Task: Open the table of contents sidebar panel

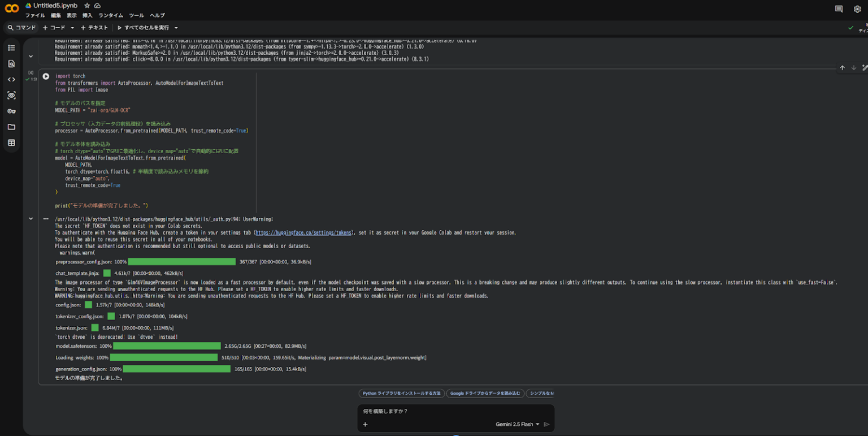Action: 11,48
